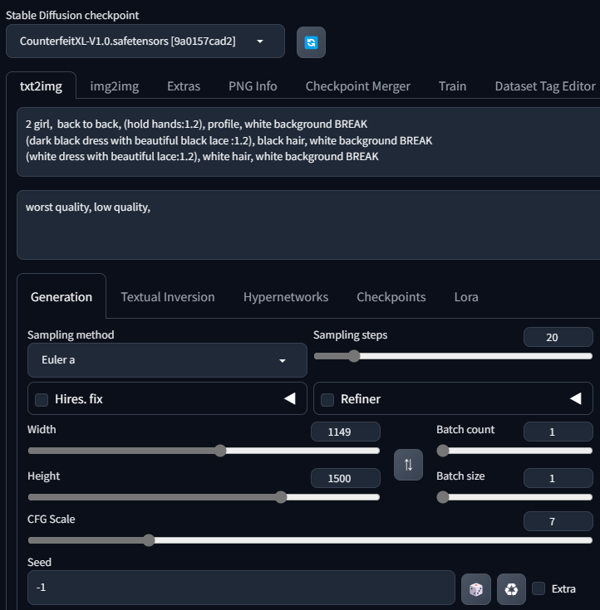The width and height of the screenshot is (600, 610).
Task: Click the CFG Scale value field
Action: 558,521
